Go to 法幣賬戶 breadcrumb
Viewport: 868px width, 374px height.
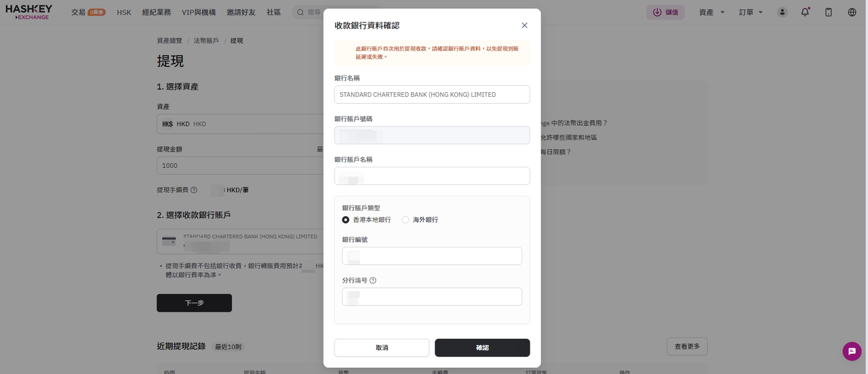(x=206, y=41)
